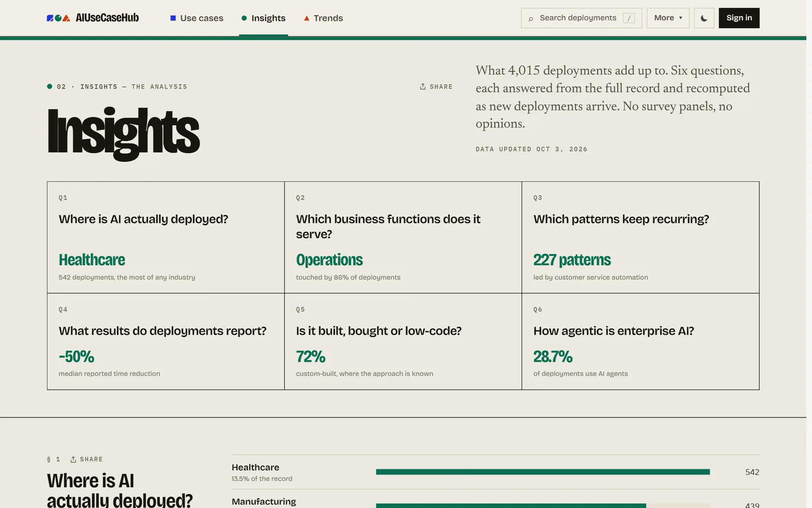
Task: Expand the More dropdown menu
Action: tap(668, 18)
